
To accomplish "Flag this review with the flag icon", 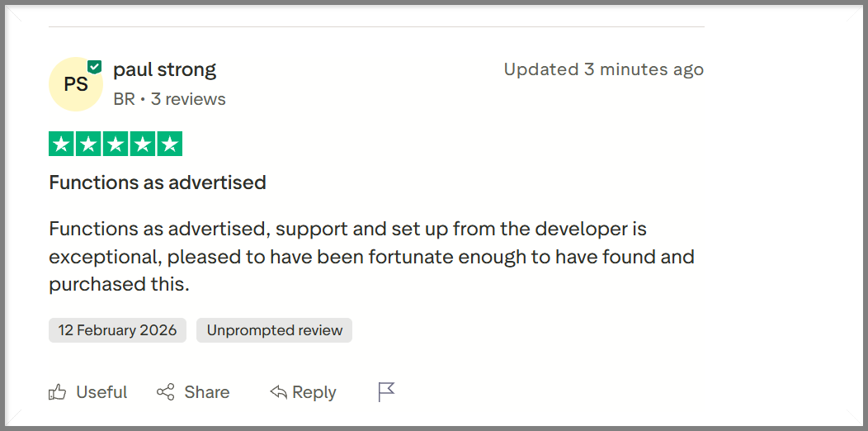I will pyautogui.click(x=386, y=392).
